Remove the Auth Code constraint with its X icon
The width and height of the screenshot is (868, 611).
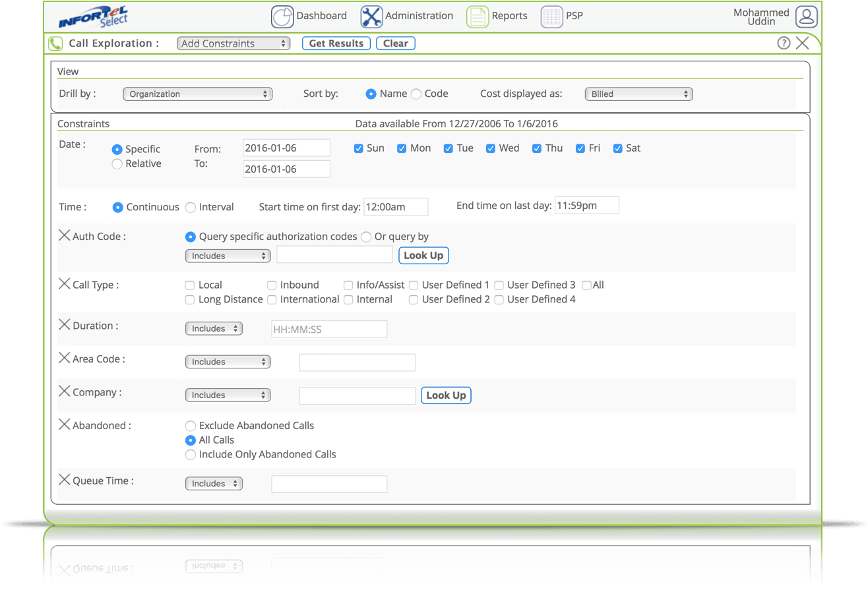pos(64,235)
